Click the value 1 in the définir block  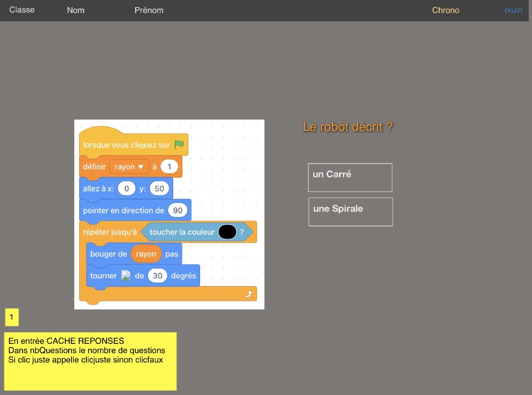pyautogui.click(x=169, y=167)
